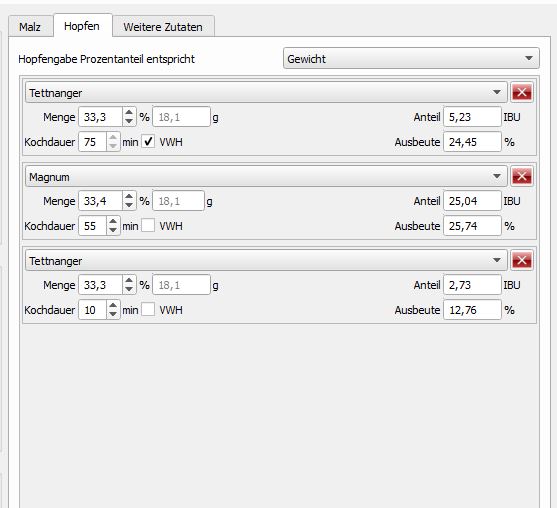
Task: Uncheck VWH for first Tettnanger hop
Action: point(148,142)
